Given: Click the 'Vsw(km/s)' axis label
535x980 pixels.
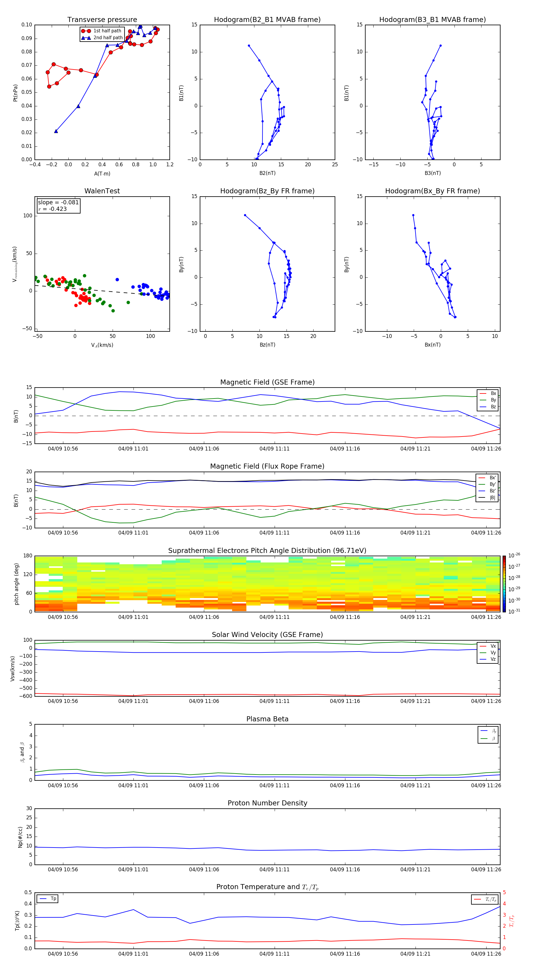Looking at the screenshot, I should coord(12,668).
